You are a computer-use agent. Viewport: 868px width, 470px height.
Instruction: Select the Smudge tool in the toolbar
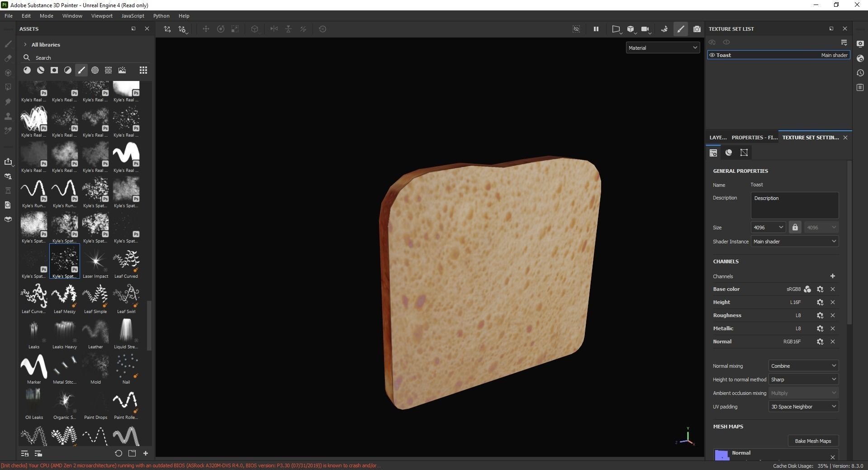(8, 102)
